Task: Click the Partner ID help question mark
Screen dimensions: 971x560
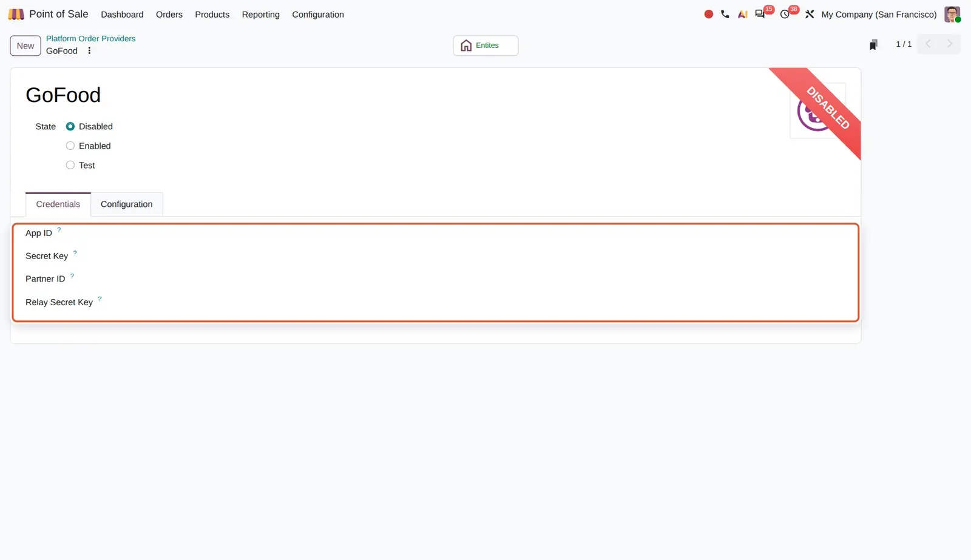Action: [x=72, y=276]
